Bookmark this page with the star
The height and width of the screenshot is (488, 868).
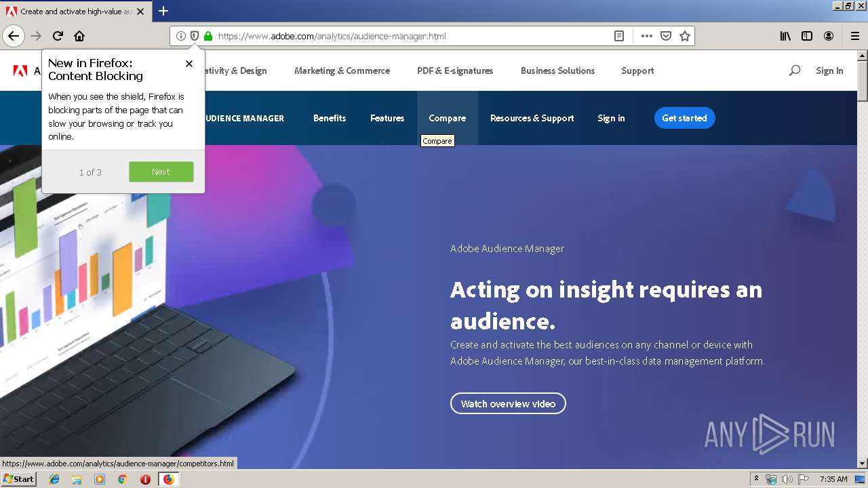pos(685,36)
